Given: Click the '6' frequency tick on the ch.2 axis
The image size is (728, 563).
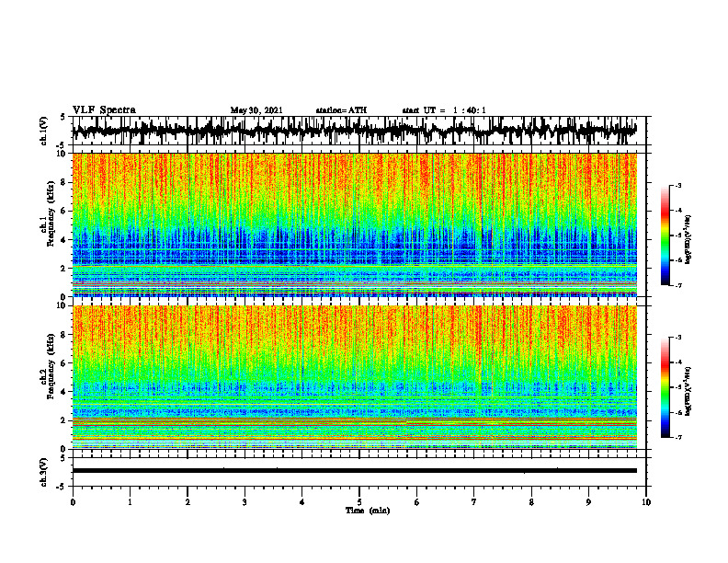Looking at the screenshot, I should [63, 363].
